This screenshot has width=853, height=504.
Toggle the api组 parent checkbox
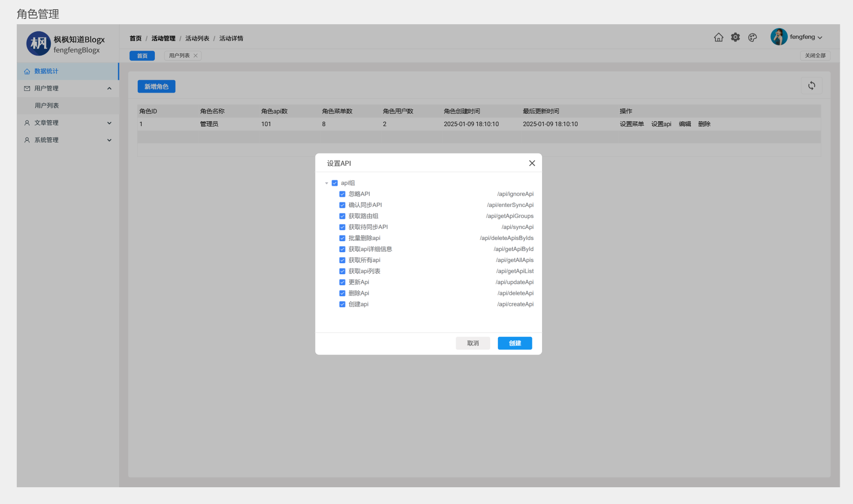(335, 183)
